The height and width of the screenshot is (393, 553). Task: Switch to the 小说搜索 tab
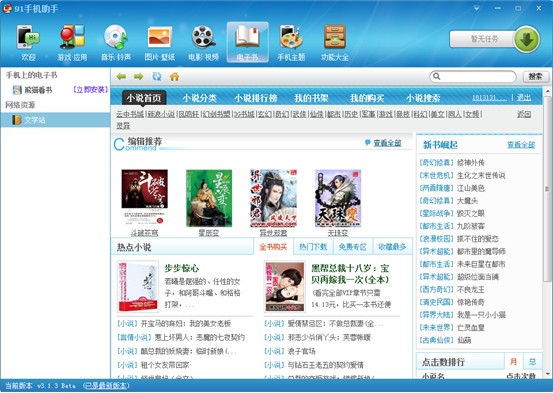423,98
